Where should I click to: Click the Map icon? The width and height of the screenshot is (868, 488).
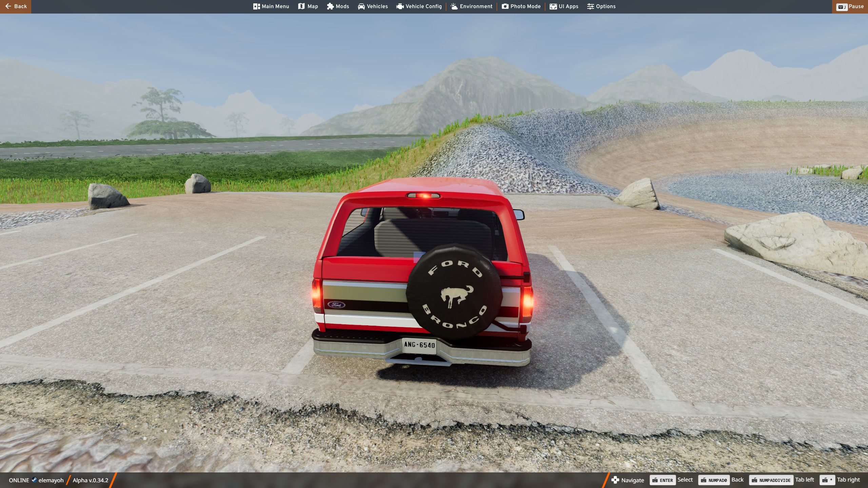(301, 6)
